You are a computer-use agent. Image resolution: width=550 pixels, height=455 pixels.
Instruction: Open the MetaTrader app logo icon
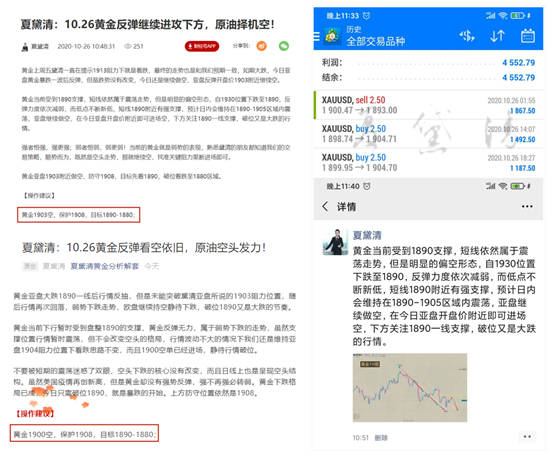[x=332, y=36]
